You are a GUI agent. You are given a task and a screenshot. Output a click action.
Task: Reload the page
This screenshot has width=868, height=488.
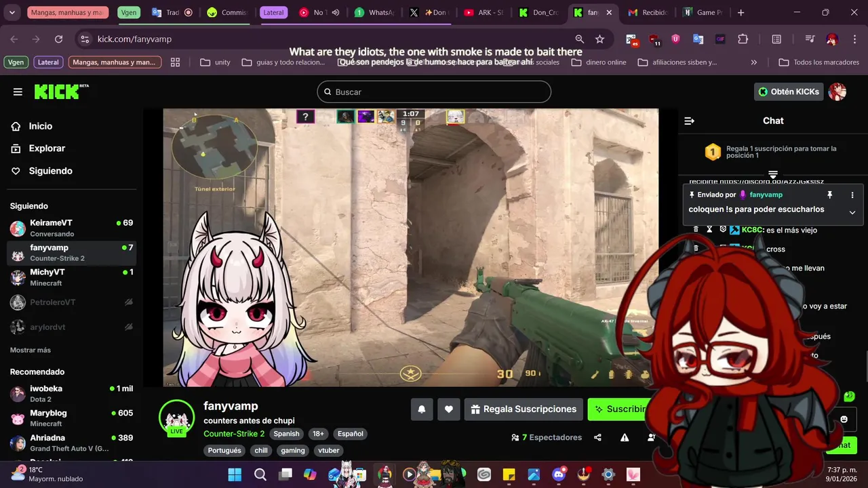tap(58, 39)
